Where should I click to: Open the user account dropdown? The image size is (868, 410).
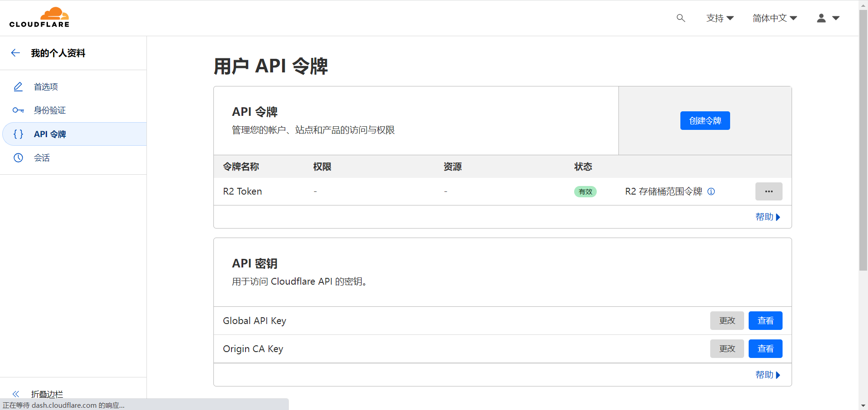[x=828, y=18]
